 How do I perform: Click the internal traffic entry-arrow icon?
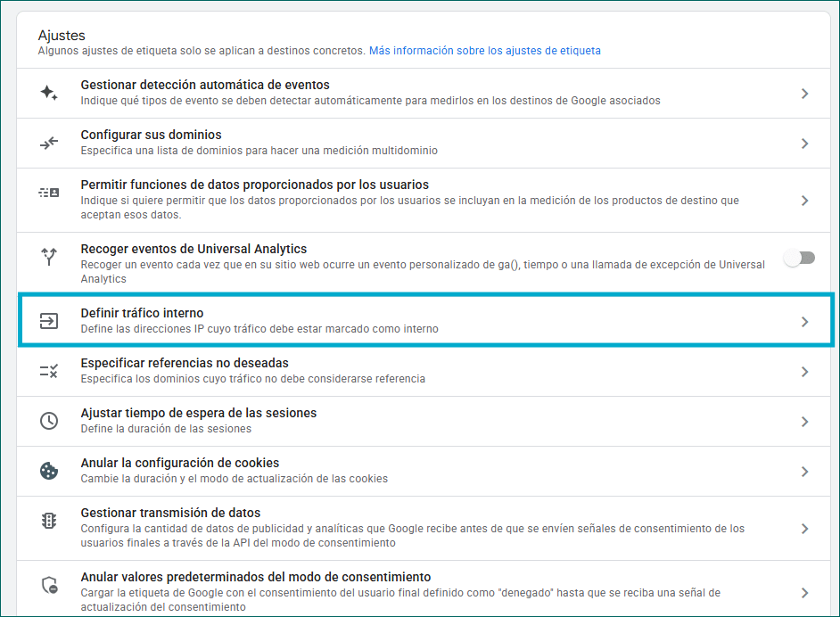tap(49, 321)
